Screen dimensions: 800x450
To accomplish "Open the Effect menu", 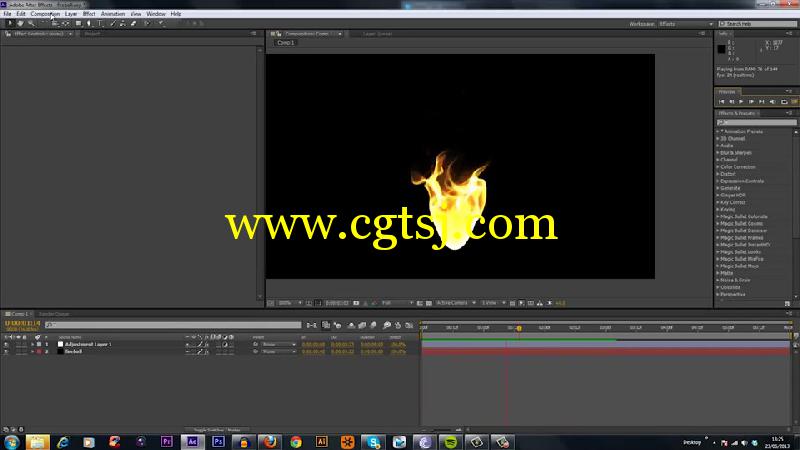I will click(89, 14).
